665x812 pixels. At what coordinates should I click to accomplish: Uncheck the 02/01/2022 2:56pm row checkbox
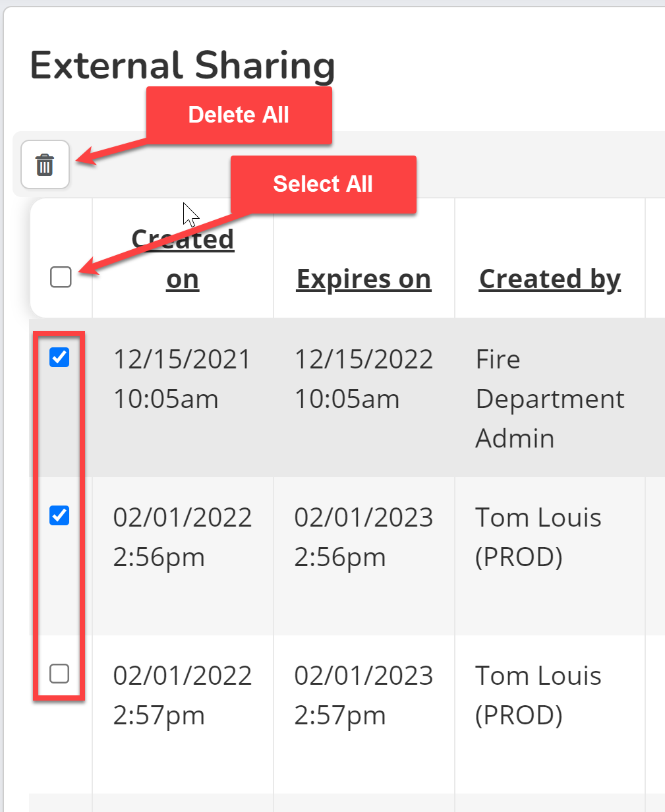coord(59,515)
